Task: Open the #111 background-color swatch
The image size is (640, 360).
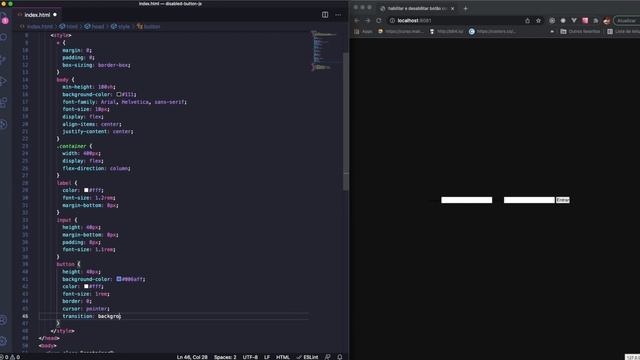Action: [119, 94]
